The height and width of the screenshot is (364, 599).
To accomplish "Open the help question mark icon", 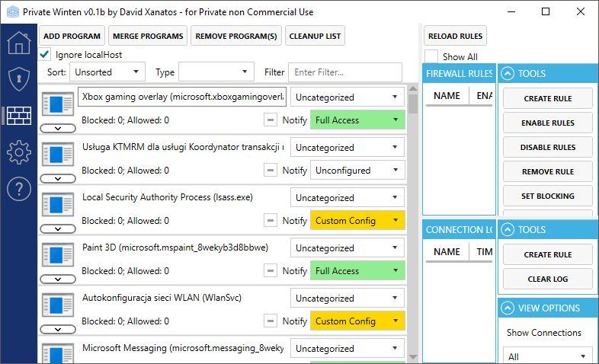I will pos(18,188).
